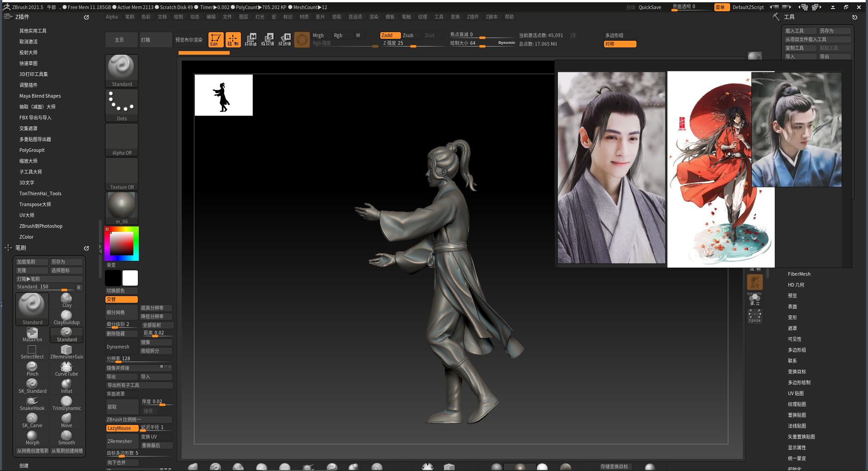Expand the HD 几何 section
The height and width of the screenshot is (471, 868).
pos(796,285)
